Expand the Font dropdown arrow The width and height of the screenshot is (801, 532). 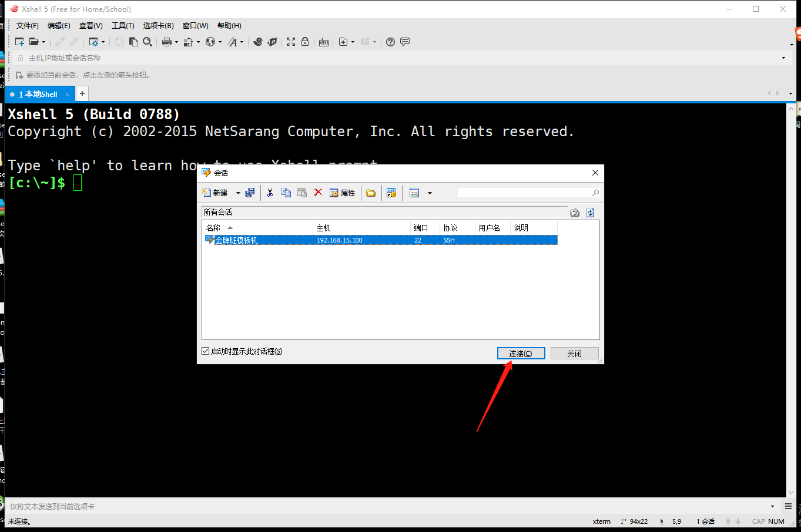(242, 42)
